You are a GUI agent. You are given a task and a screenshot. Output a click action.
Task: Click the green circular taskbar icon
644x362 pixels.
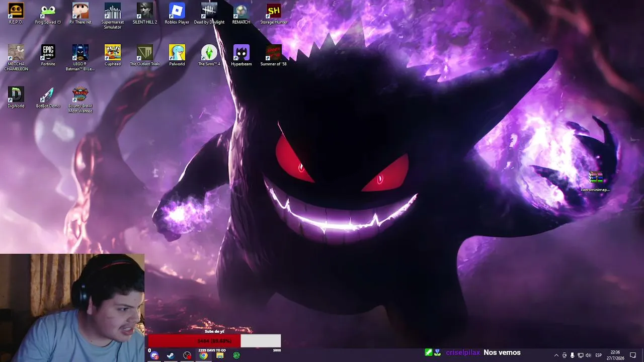pyautogui.click(x=236, y=355)
